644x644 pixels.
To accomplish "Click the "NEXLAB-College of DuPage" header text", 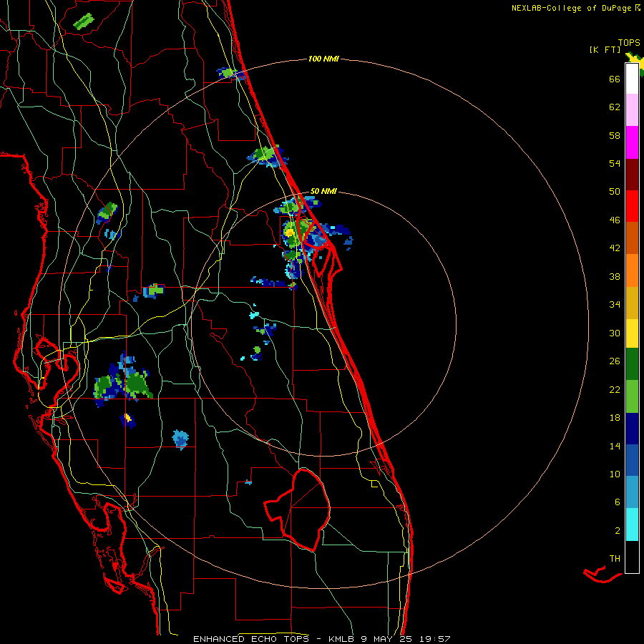I will [571, 8].
